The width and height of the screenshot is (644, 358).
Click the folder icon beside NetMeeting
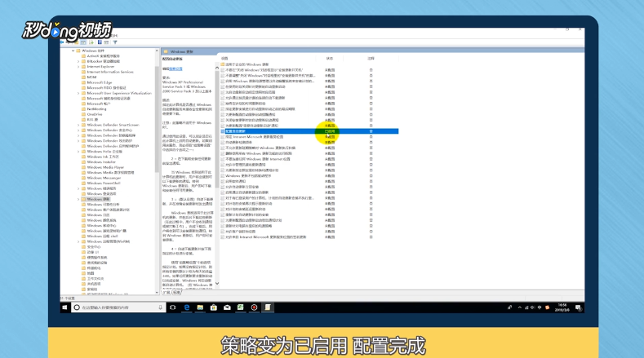(x=83, y=108)
